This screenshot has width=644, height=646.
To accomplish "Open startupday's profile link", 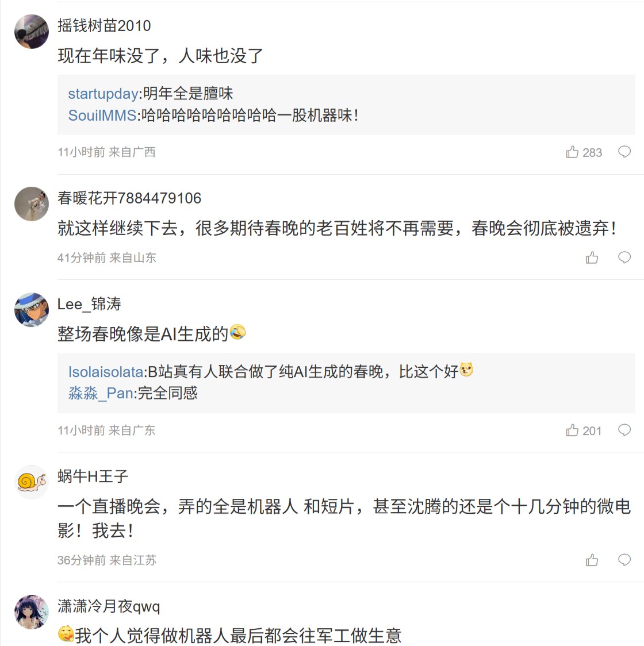I will [103, 94].
